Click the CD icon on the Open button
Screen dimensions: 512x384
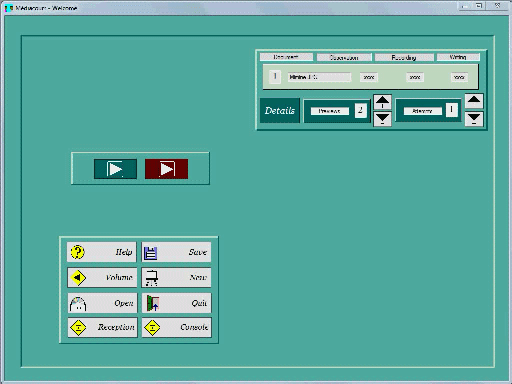[78, 304]
